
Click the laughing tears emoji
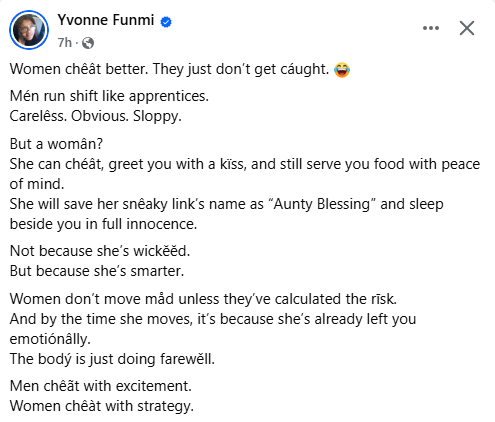click(x=342, y=70)
